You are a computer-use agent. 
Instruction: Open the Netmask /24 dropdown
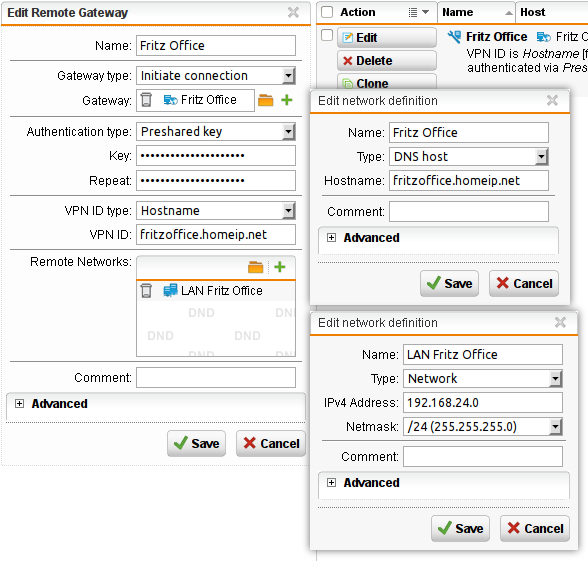[x=555, y=427]
